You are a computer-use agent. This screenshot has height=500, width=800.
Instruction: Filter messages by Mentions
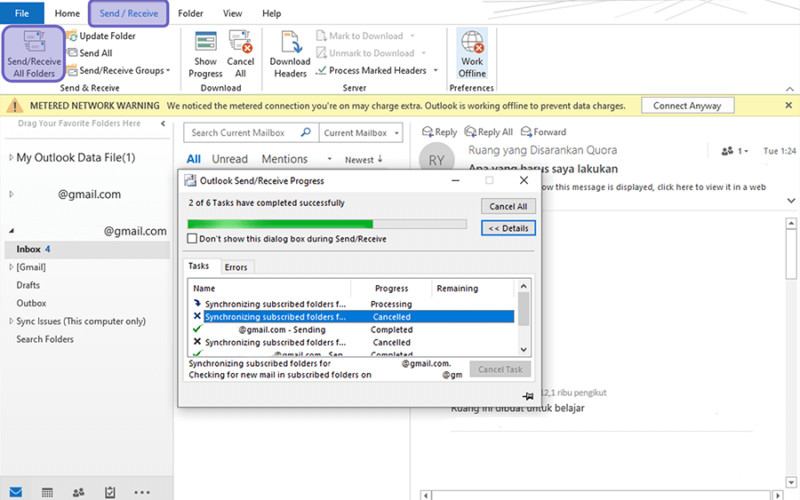(284, 159)
